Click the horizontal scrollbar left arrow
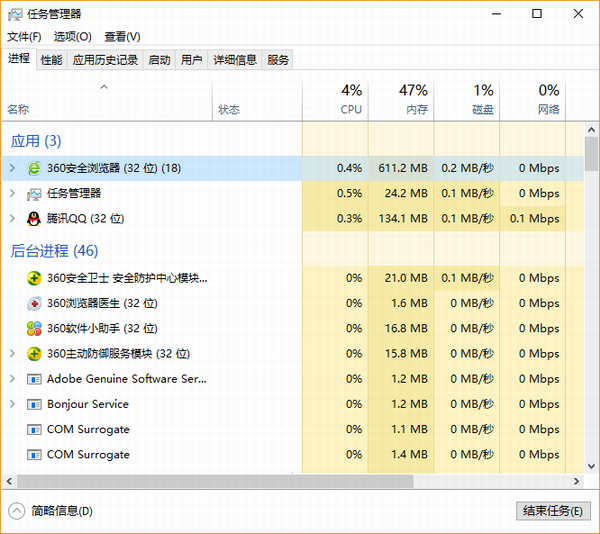The width and height of the screenshot is (600, 534). (9, 481)
